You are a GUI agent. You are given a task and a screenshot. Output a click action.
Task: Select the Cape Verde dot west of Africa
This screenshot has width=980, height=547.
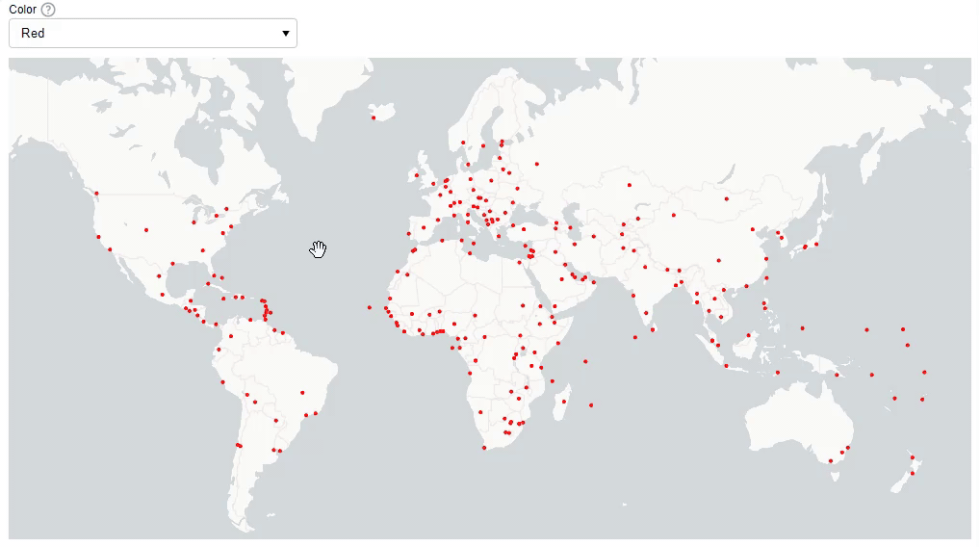pos(369,308)
